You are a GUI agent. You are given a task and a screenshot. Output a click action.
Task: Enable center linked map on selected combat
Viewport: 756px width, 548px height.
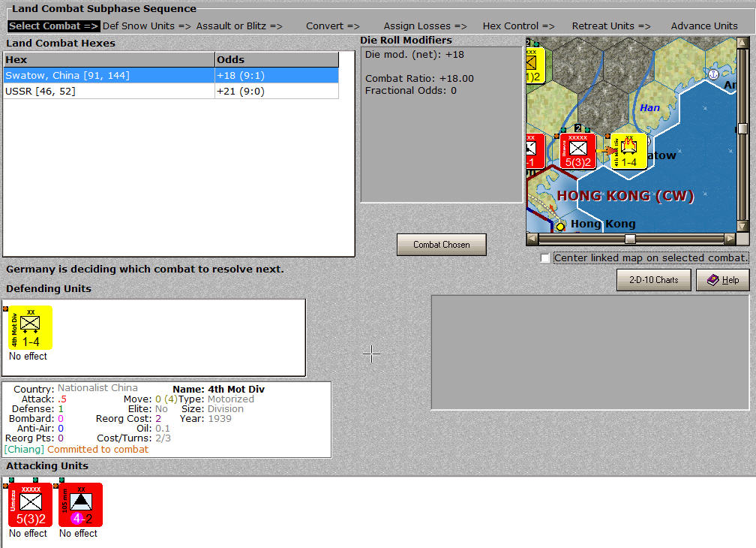(544, 258)
